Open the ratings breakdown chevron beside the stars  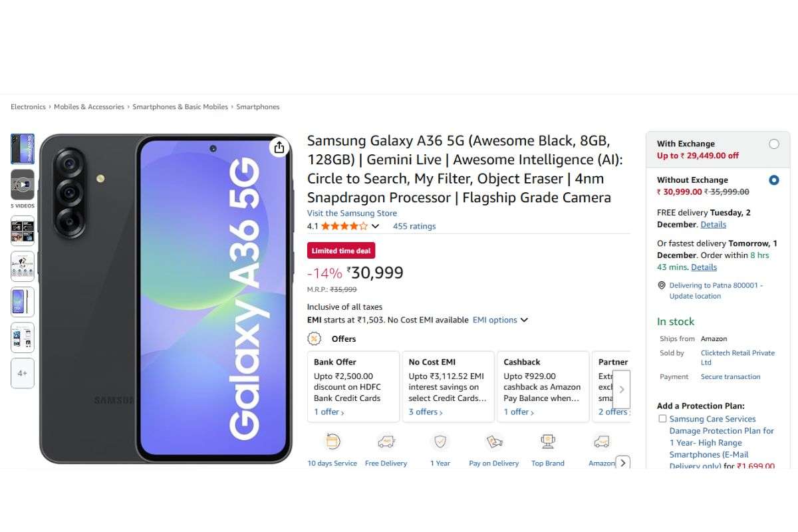point(376,226)
